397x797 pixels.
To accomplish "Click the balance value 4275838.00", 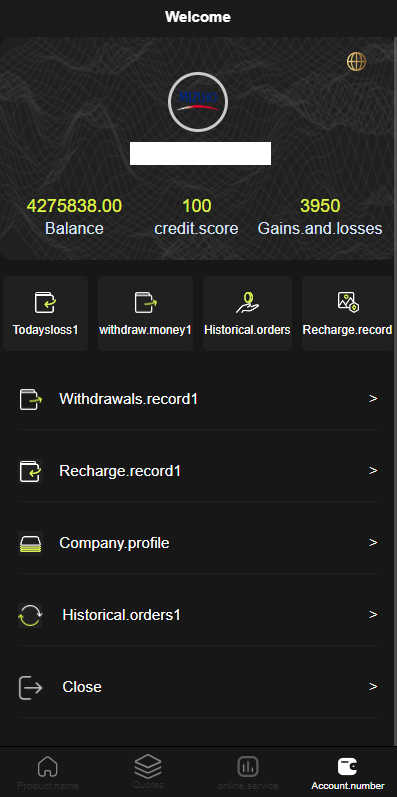I will click(x=74, y=206).
